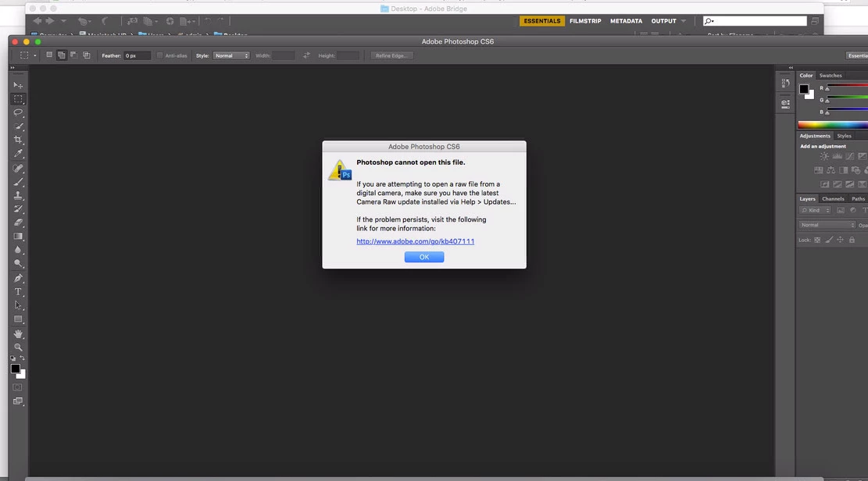This screenshot has height=481, width=868.
Task: Select the Eraser tool
Action: point(18,223)
